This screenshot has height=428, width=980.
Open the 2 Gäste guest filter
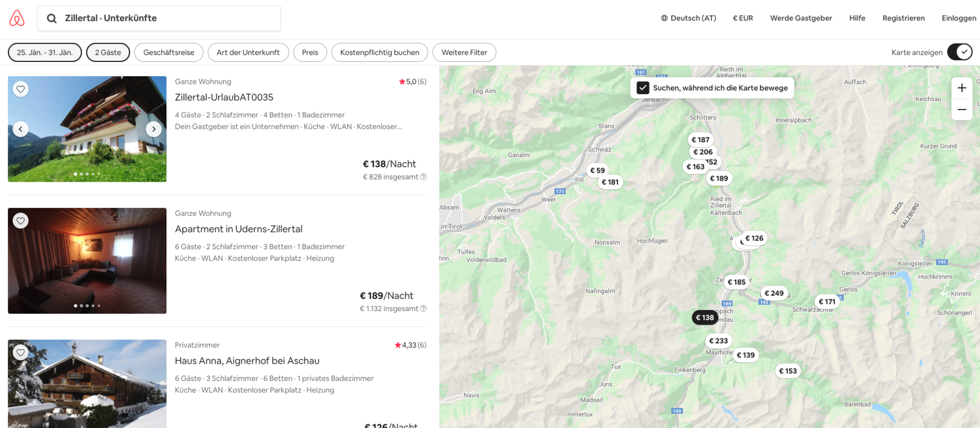(x=108, y=53)
